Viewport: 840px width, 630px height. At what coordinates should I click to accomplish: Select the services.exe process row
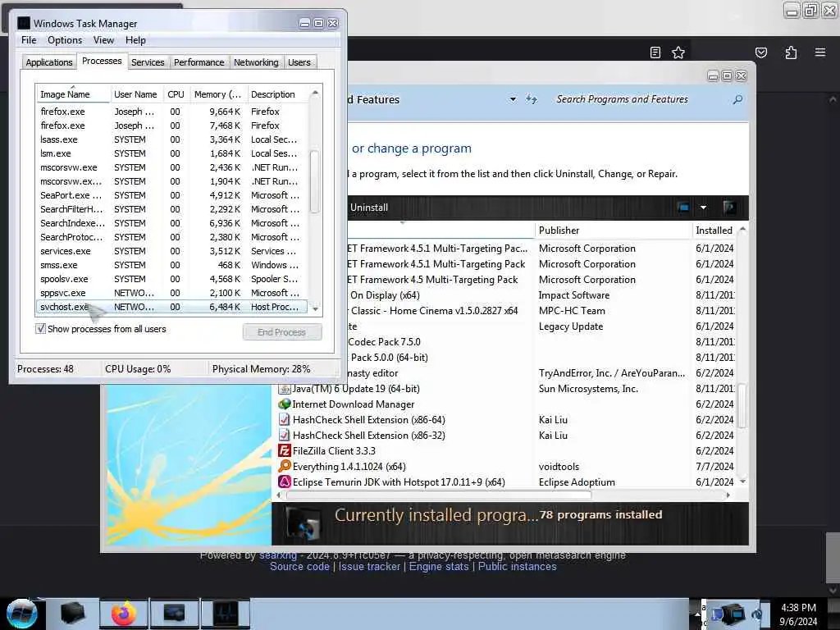point(171,251)
